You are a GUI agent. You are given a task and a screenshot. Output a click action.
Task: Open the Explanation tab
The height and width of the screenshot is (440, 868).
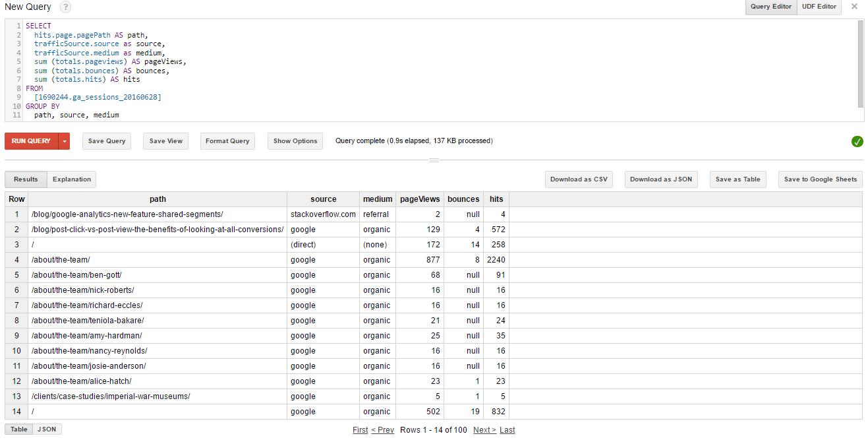(x=71, y=179)
